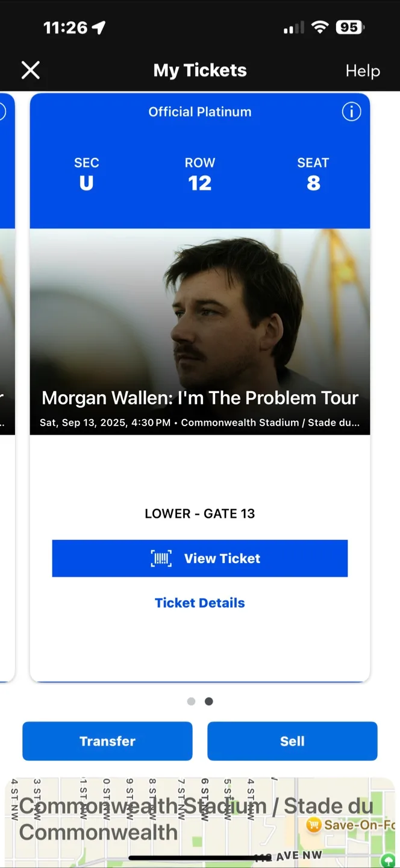Tap the Official Platinum info icon
This screenshot has height=868, width=400.
(x=351, y=112)
